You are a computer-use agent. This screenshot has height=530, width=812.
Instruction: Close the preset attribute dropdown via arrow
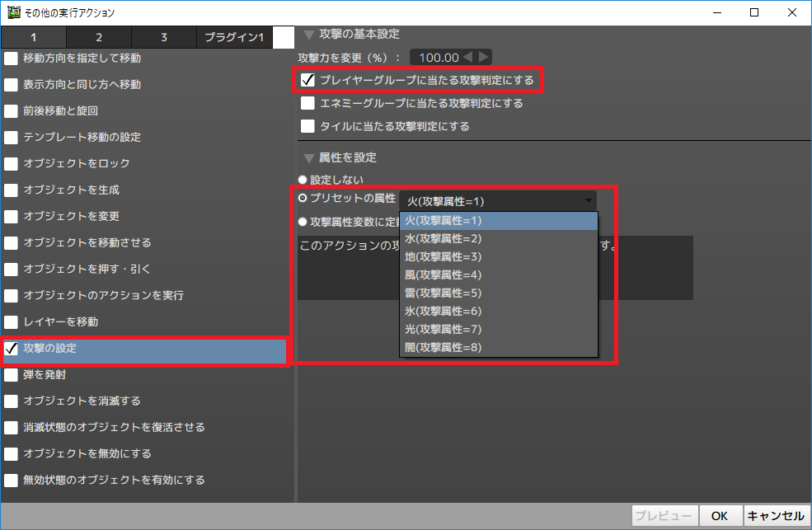(x=589, y=200)
